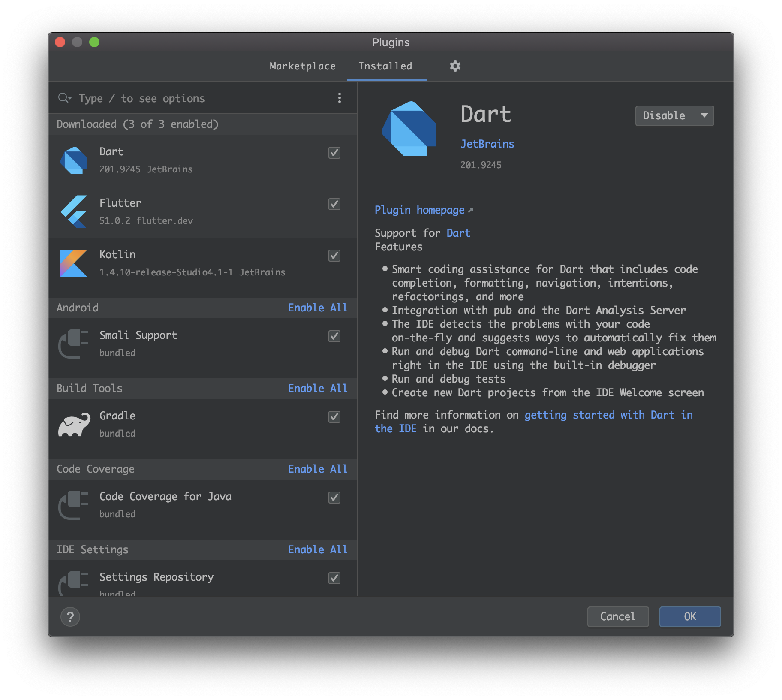782x700 pixels.
Task: Uncheck the Dart plugin checkbox
Action: click(334, 153)
